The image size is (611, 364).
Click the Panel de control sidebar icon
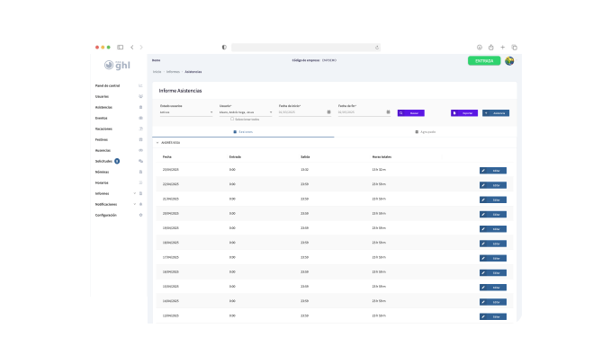coord(140,85)
